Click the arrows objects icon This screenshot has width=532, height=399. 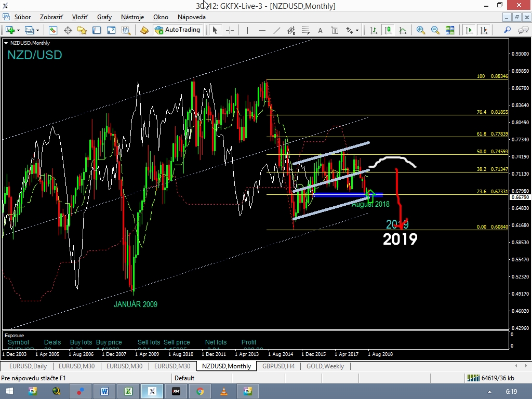pyautogui.click(x=349, y=30)
